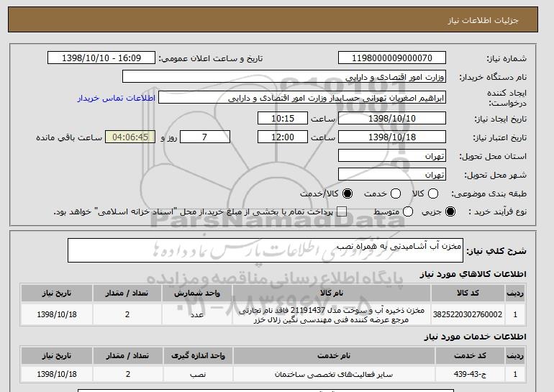Select the متوسط purchase type radio

pos(408,211)
